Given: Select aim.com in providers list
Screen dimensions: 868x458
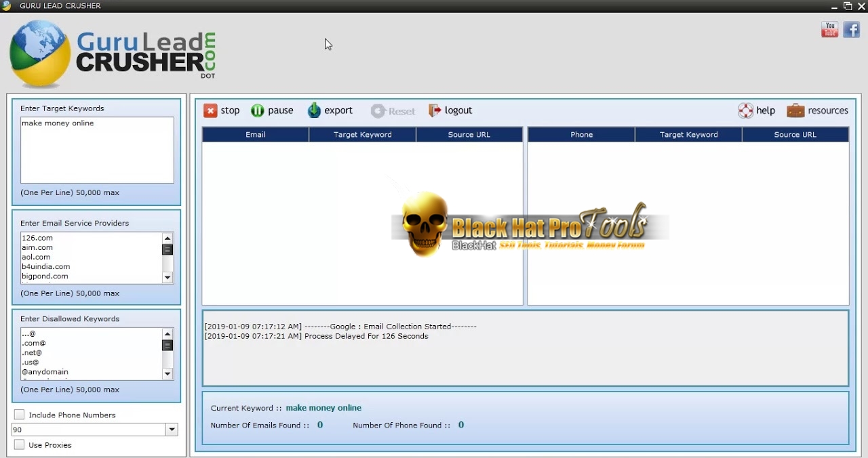Looking at the screenshot, I should point(37,247).
